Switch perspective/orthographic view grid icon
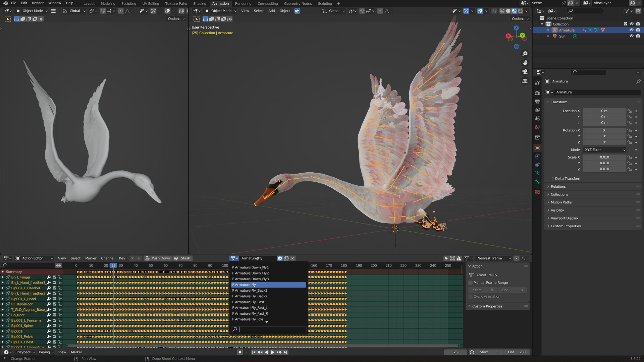644x362 pixels. pos(525,81)
